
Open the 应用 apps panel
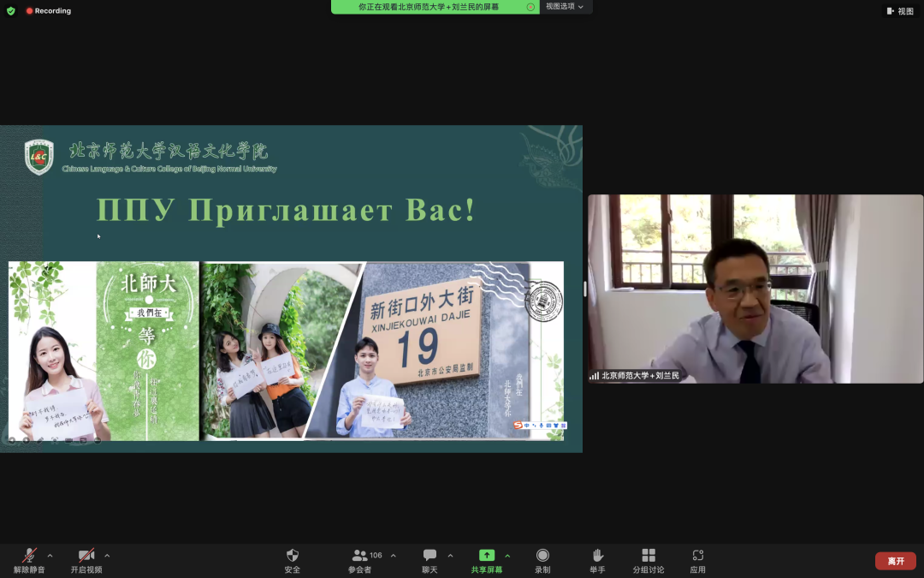pos(698,561)
